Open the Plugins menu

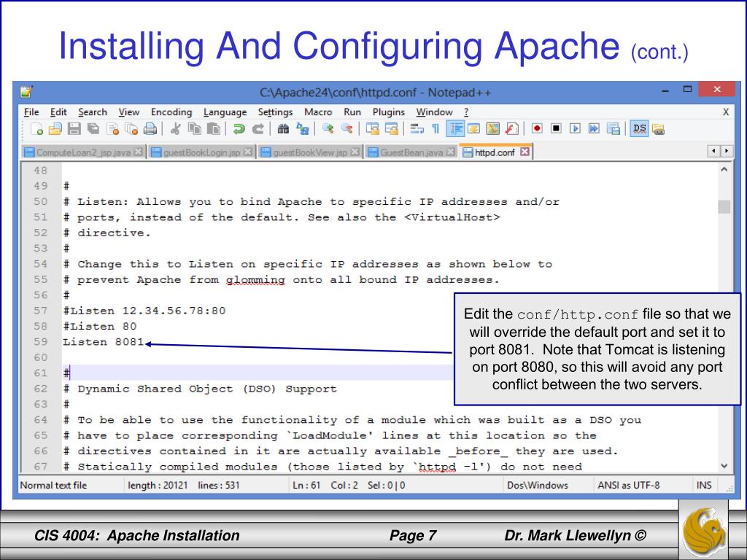[x=388, y=112]
